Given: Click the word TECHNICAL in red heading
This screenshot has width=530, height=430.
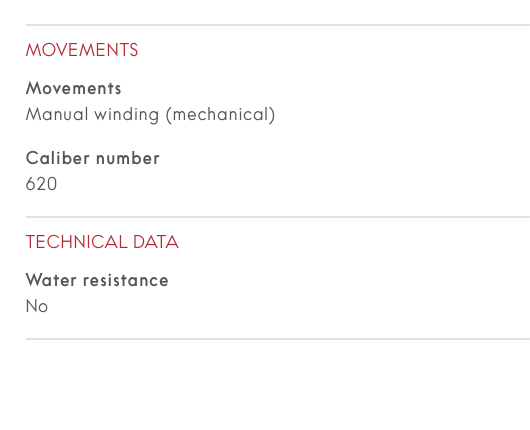Looking at the screenshot, I should [77, 242].
